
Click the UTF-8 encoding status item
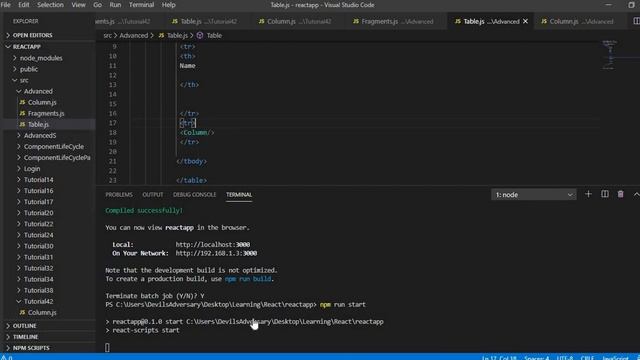(x=565, y=357)
